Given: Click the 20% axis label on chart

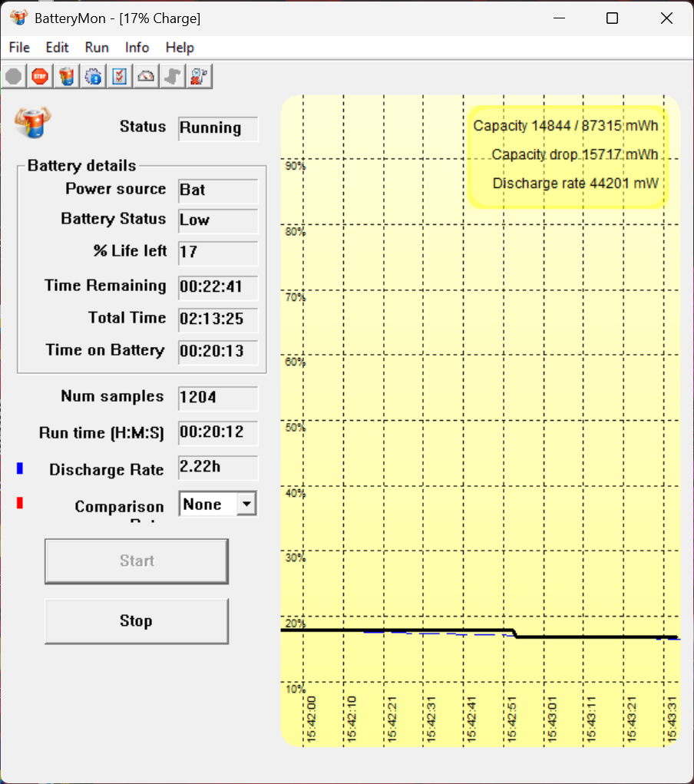Looking at the screenshot, I should (295, 624).
